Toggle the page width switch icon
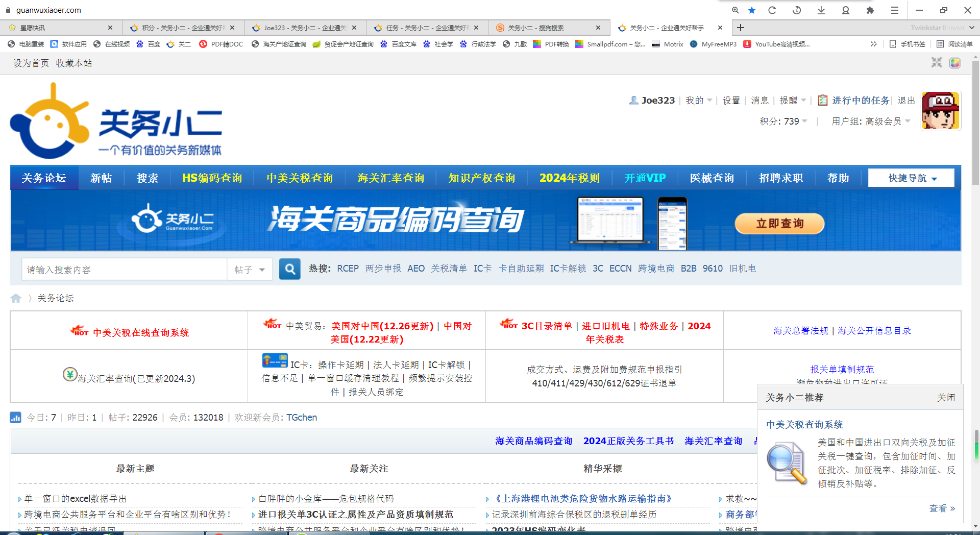980x535 pixels. coord(937,62)
